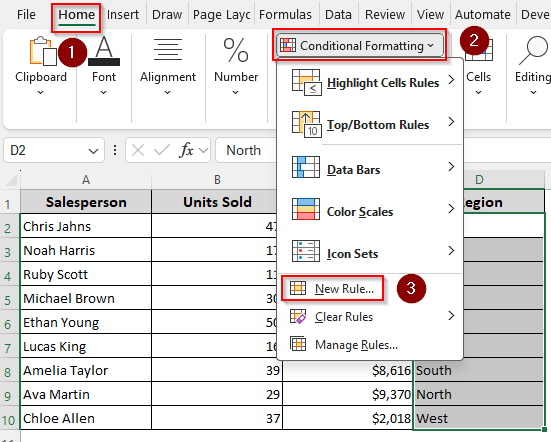551x442 pixels.
Task: Click the formula bar three-dot handle
Action: [115, 150]
